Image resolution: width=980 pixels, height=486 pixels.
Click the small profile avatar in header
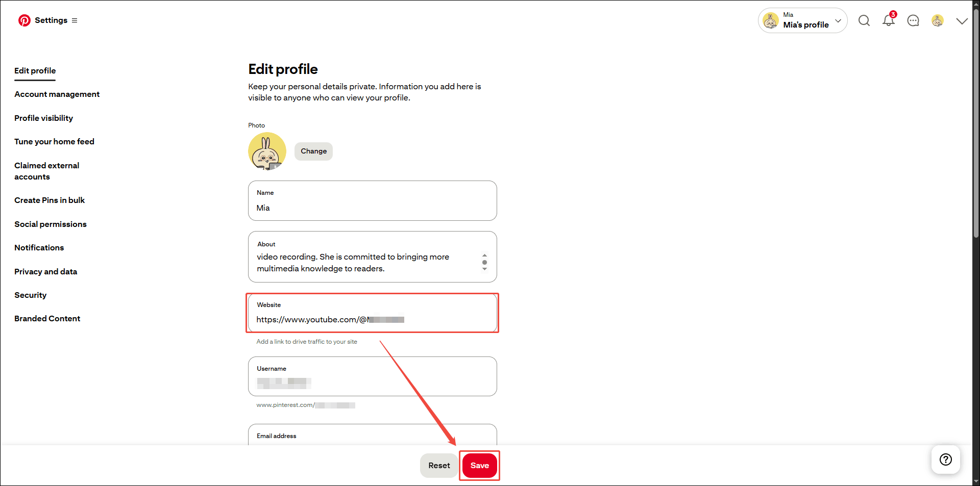938,20
